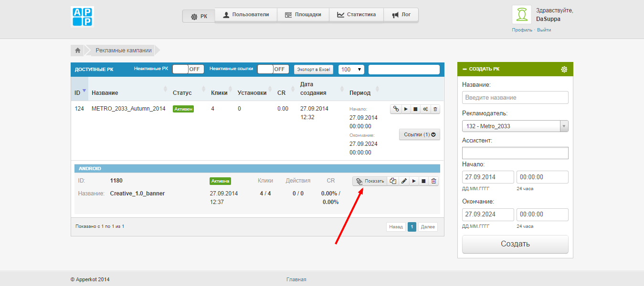Viewport: 644px width, 286px height.
Task: Click the Название input field
Action: tap(515, 97)
